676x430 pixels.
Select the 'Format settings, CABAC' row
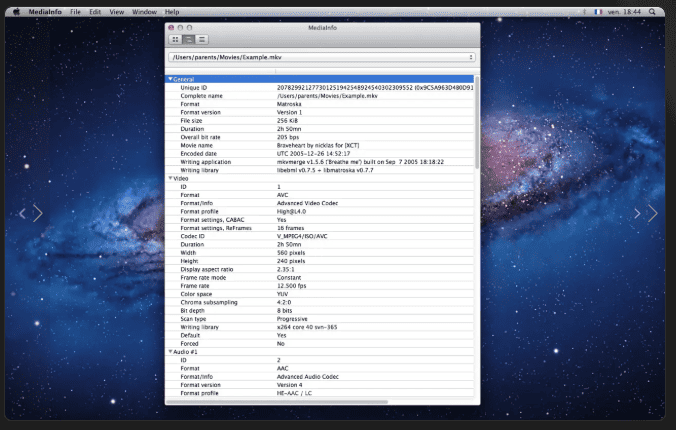pyautogui.click(x=319, y=220)
